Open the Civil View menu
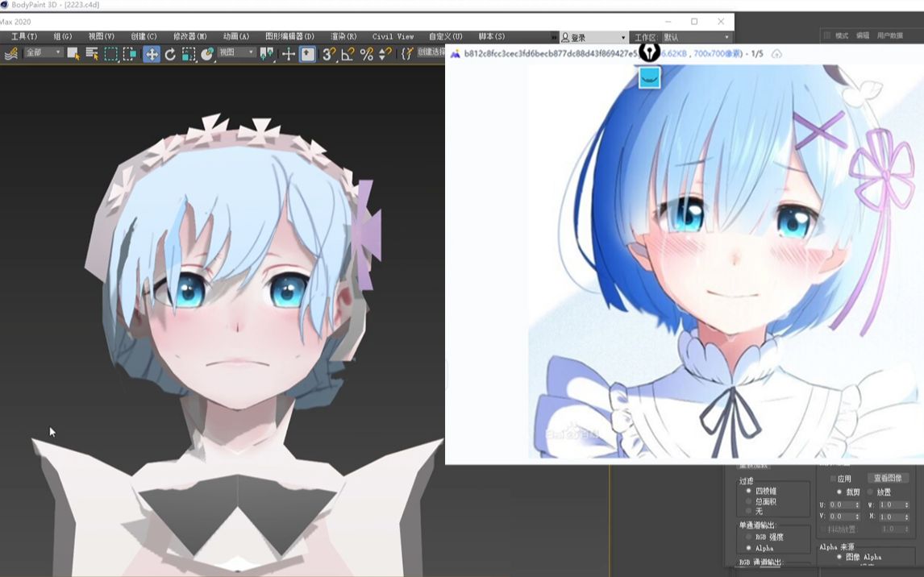This screenshot has width=924, height=577. pyautogui.click(x=393, y=36)
